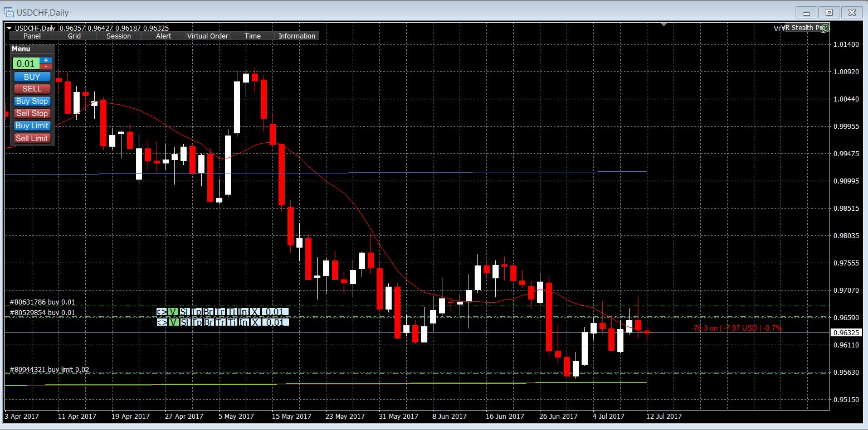Click the <> arrows icon in the top order row
This screenshot has width=868, height=430.
[x=162, y=312]
